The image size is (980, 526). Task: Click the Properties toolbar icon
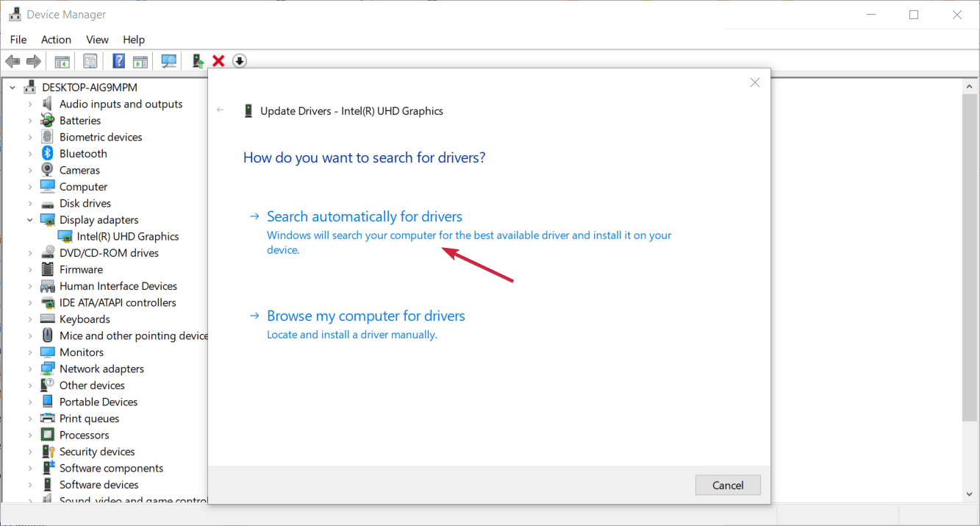90,60
